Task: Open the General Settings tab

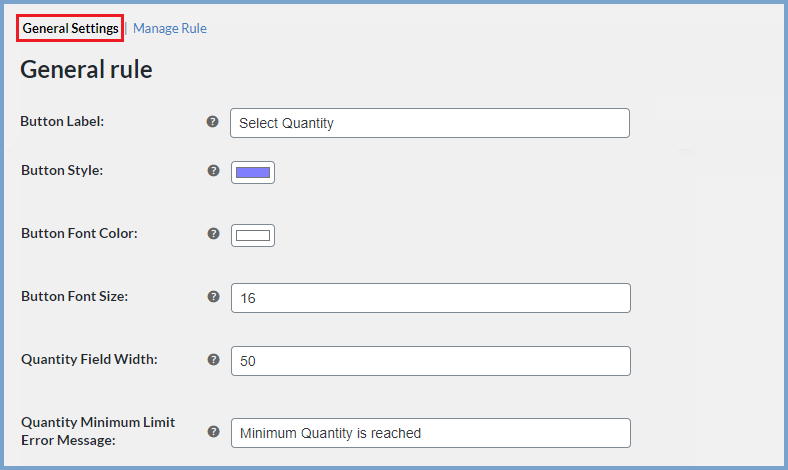Action: [70, 28]
